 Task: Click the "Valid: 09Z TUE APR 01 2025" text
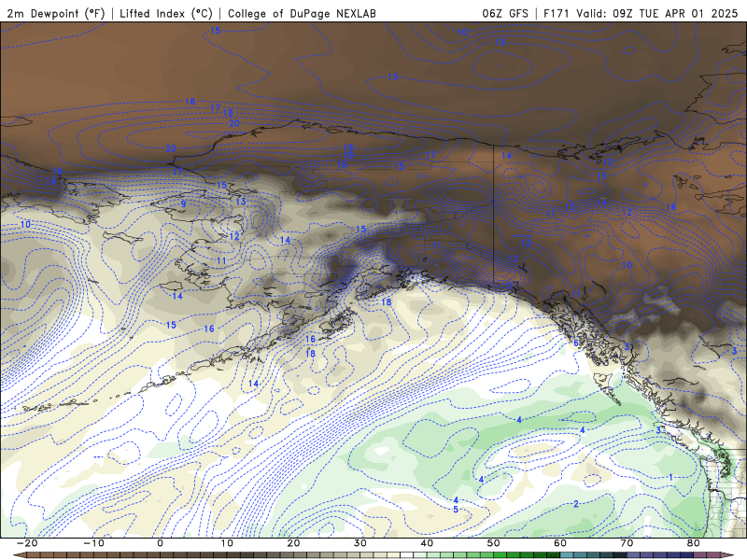657,13
